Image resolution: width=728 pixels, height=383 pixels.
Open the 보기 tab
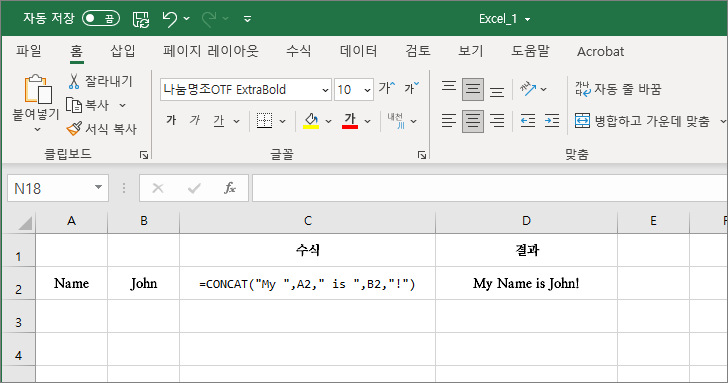coord(471,51)
